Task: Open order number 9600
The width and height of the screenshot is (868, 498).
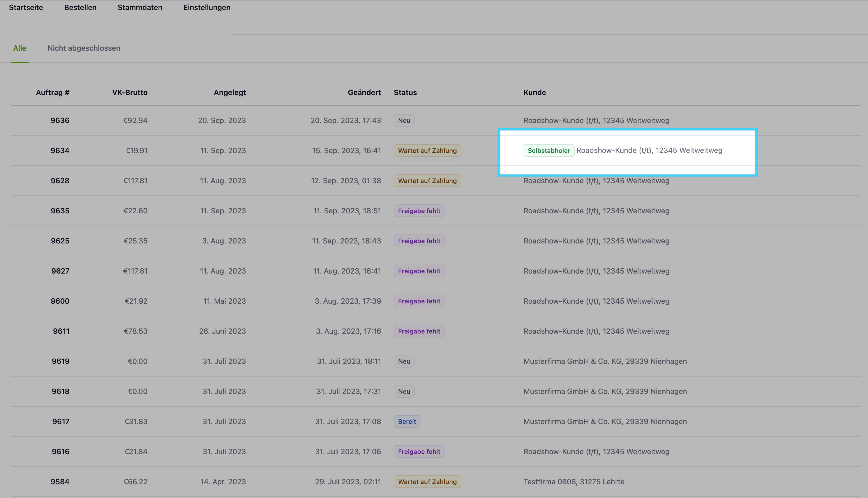Action: pos(60,301)
